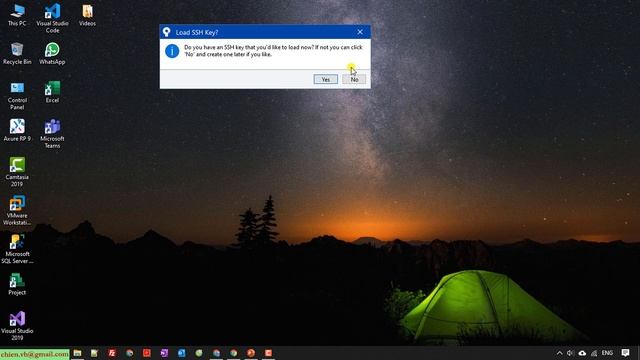The width and height of the screenshot is (640, 360).
Task: Select the This PC desktop icon
Action: pyautogui.click(x=17, y=16)
